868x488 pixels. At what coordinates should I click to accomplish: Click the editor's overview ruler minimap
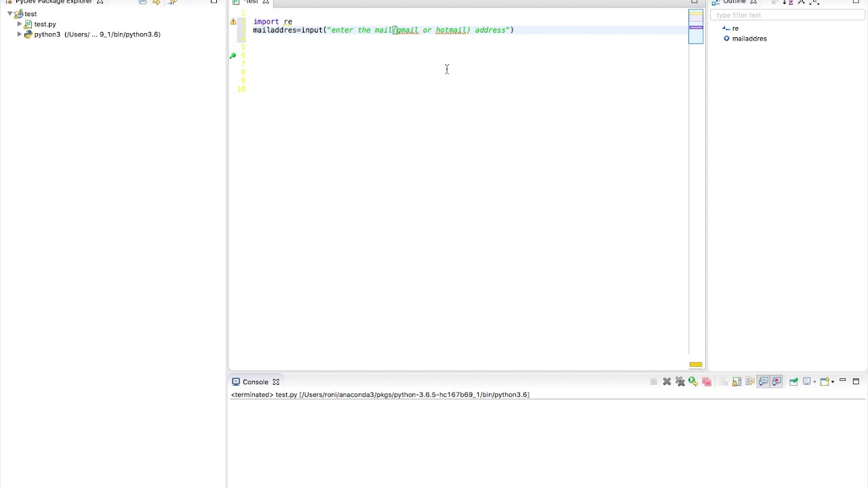pyautogui.click(x=696, y=26)
